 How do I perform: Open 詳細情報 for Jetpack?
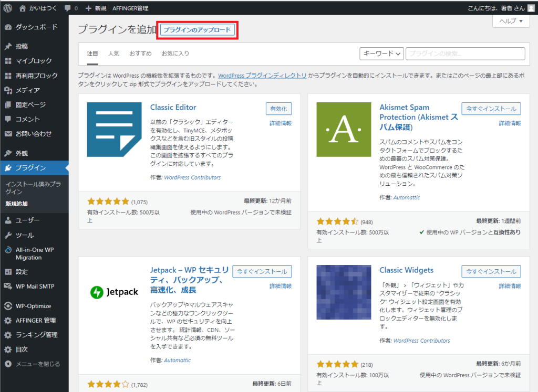pyautogui.click(x=281, y=286)
